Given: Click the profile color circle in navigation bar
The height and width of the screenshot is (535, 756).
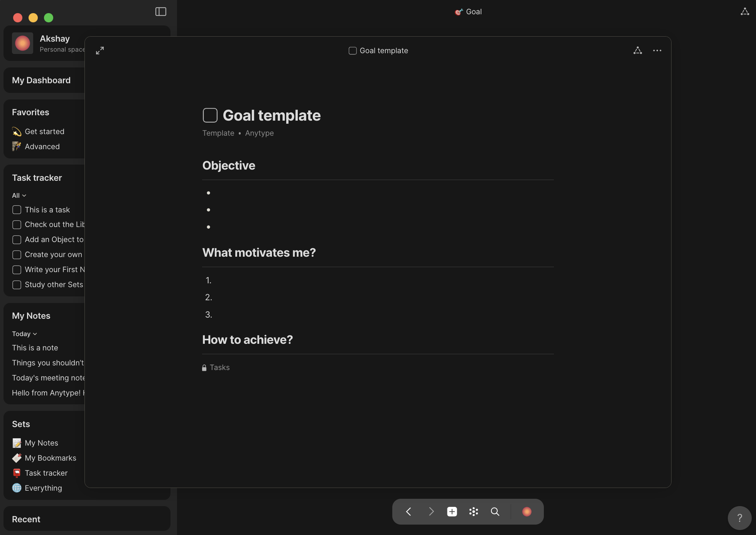Looking at the screenshot, I should tap(526, 511).
